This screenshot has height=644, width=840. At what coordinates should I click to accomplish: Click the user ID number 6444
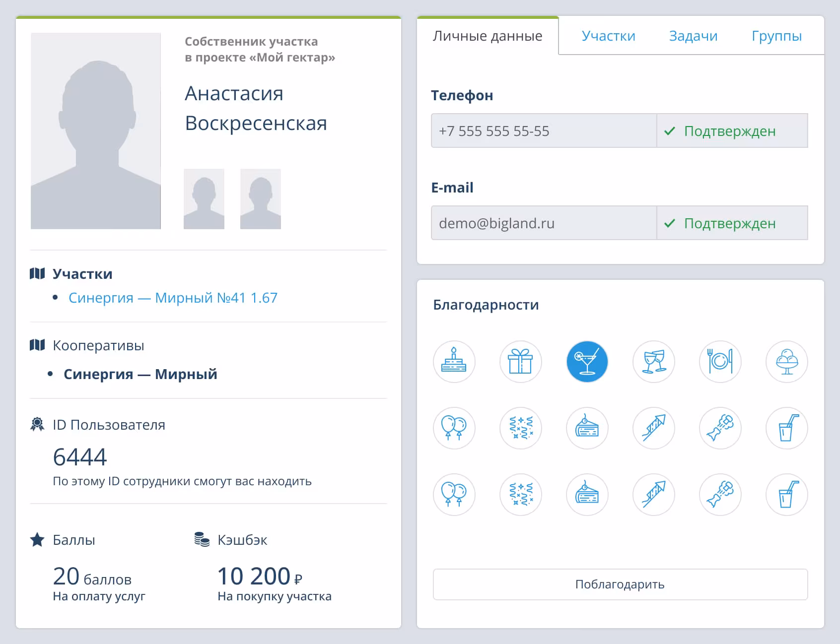tap(80, 457)
